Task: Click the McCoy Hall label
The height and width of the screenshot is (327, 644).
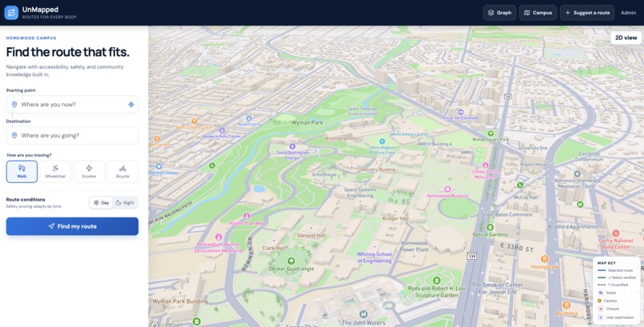Action: 526,197
